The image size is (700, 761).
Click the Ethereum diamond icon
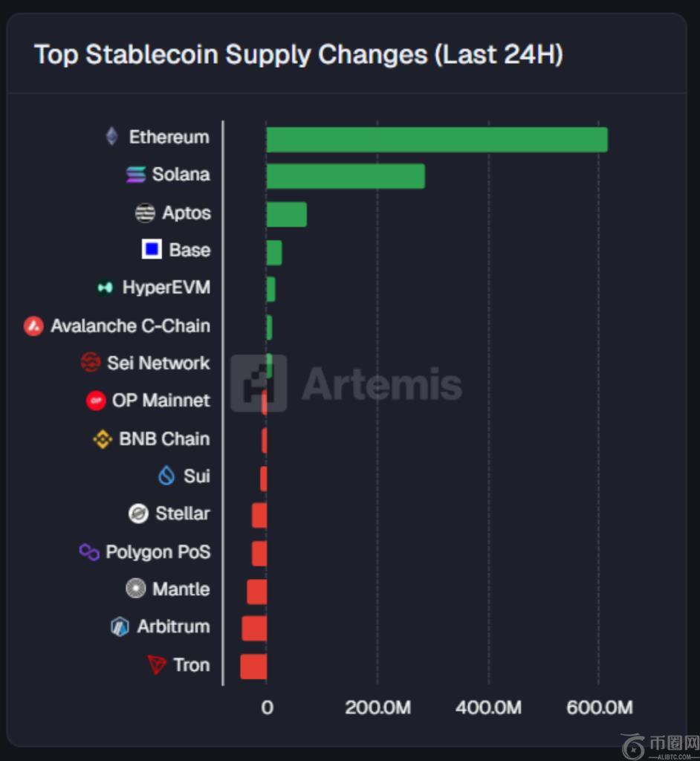[x=111, y=137]
